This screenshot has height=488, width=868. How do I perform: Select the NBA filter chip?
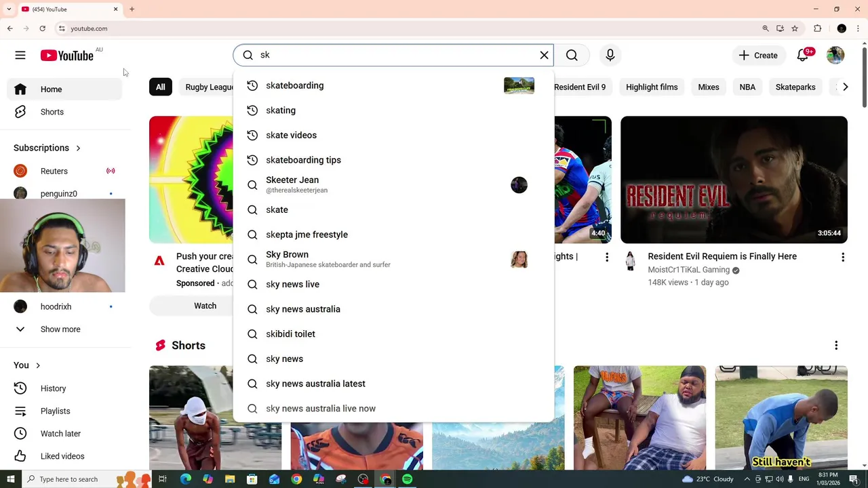[x=747, y=87]
